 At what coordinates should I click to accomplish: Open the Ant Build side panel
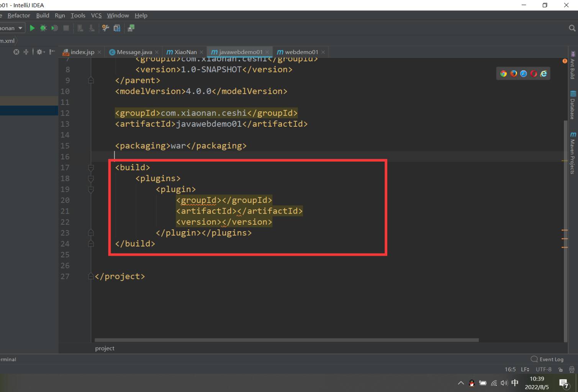(x=573, y=65)
